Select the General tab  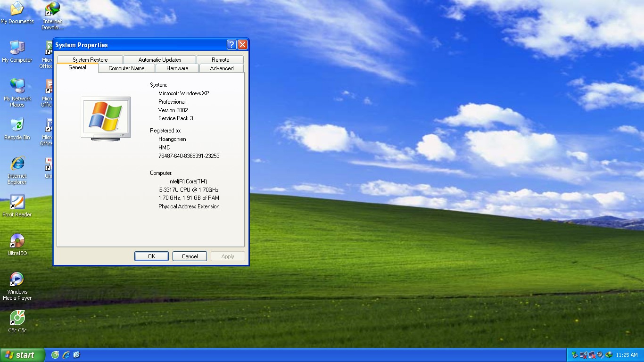point(77,67)
